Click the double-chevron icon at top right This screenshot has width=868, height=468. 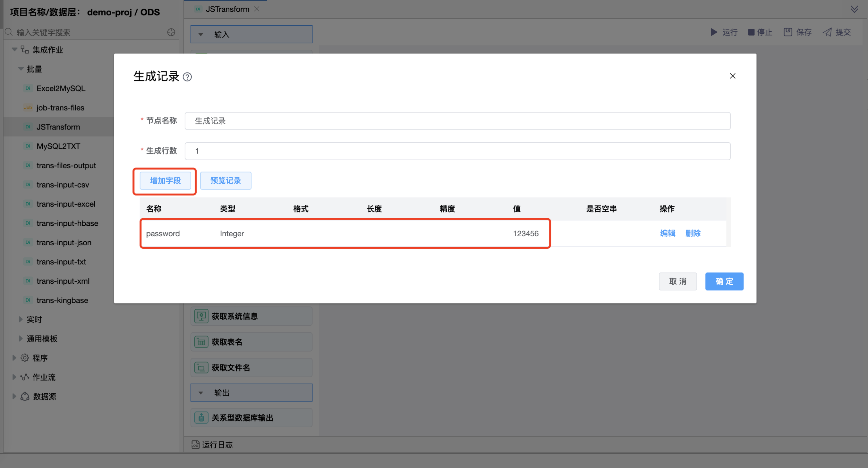point(854,9)
